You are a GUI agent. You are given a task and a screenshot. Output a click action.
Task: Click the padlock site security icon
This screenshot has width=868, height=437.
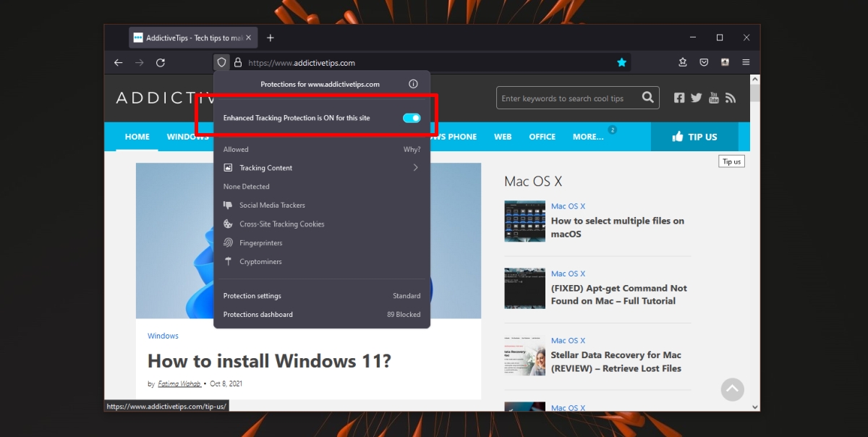pyautogui.click(x=237, y=63)
